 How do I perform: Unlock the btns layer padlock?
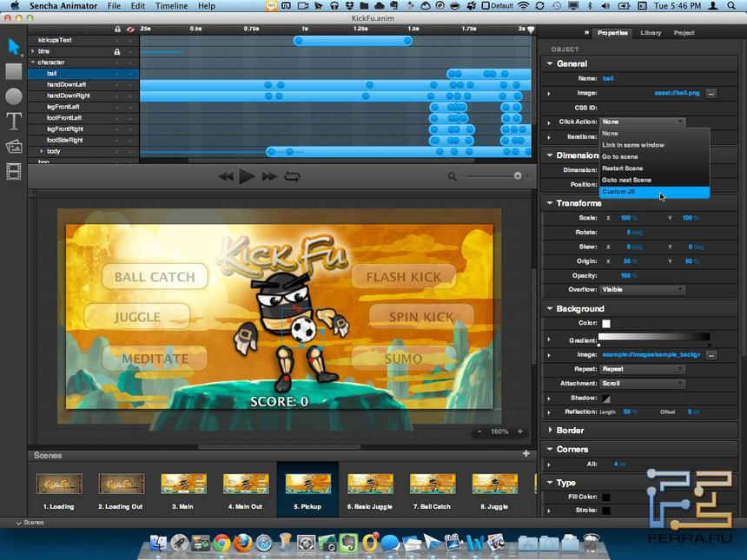click(117, 51)
